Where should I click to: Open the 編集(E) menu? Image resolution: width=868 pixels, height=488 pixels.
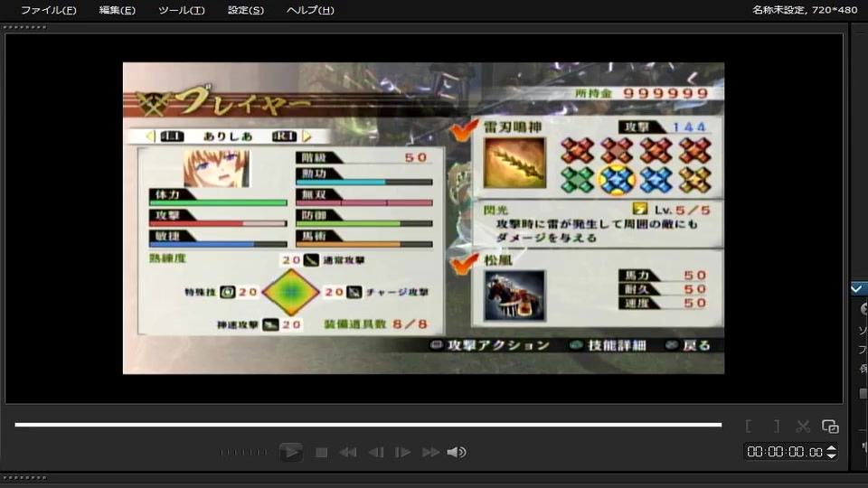118,10
